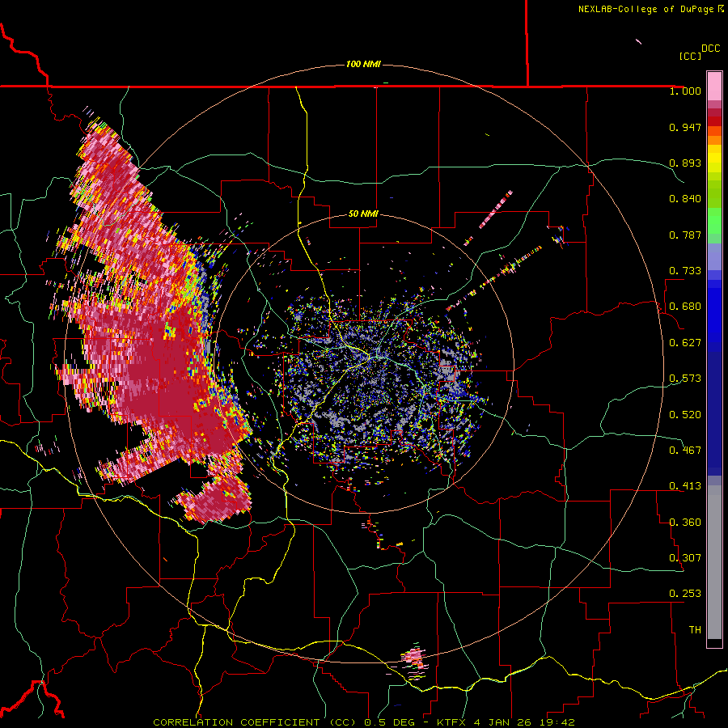Pick the light pink swatch atop color bar

pyautogui.click(x=714, y=86)
